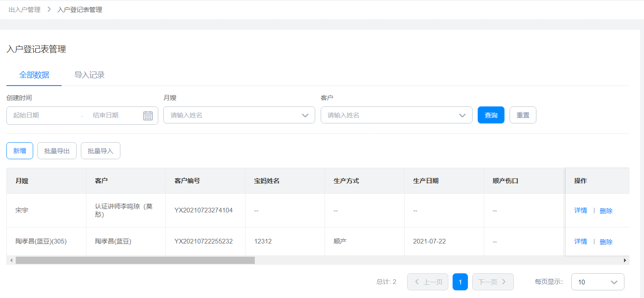Click the 月嫂 column header
Screen dimensions: 644x298
(x=46, y=181)
